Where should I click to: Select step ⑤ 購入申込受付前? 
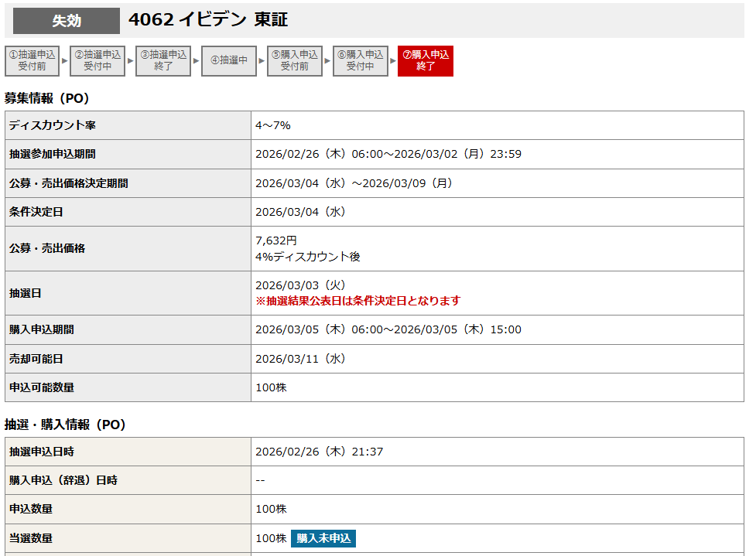pyautogui.click(x=295, y=60)
